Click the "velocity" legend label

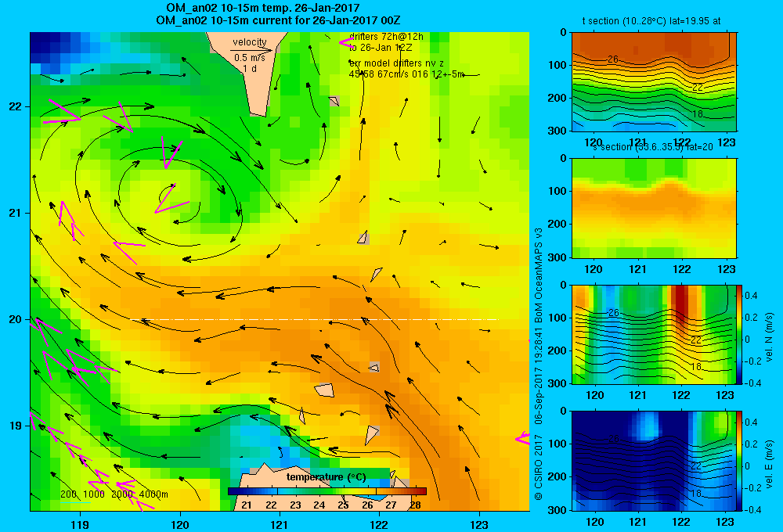click(250, 42)
